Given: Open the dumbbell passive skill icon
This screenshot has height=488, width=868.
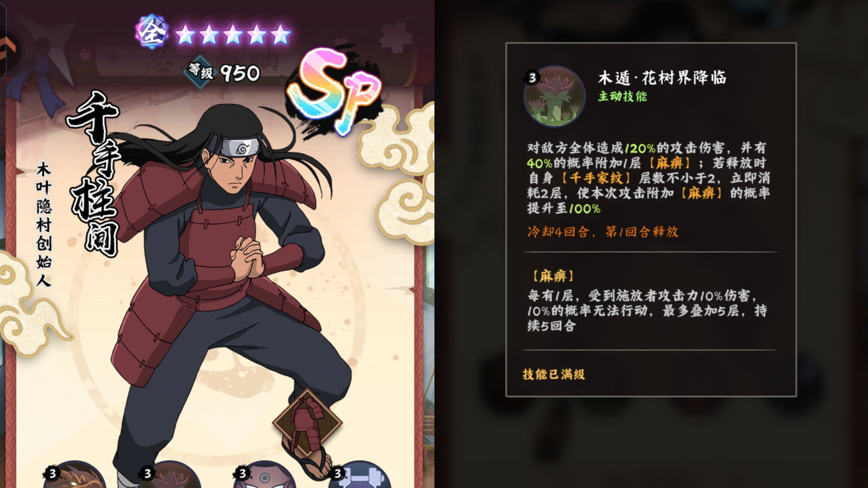Looking at the screenshot, I should click(360, 476).
